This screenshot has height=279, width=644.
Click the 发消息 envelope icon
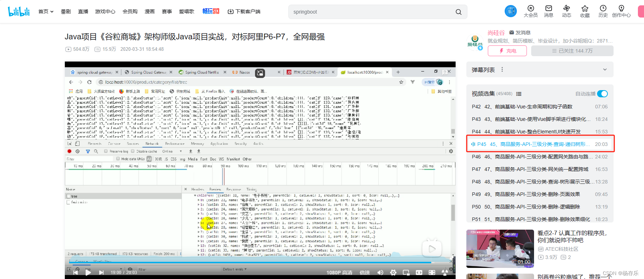(x=511, y=33)
